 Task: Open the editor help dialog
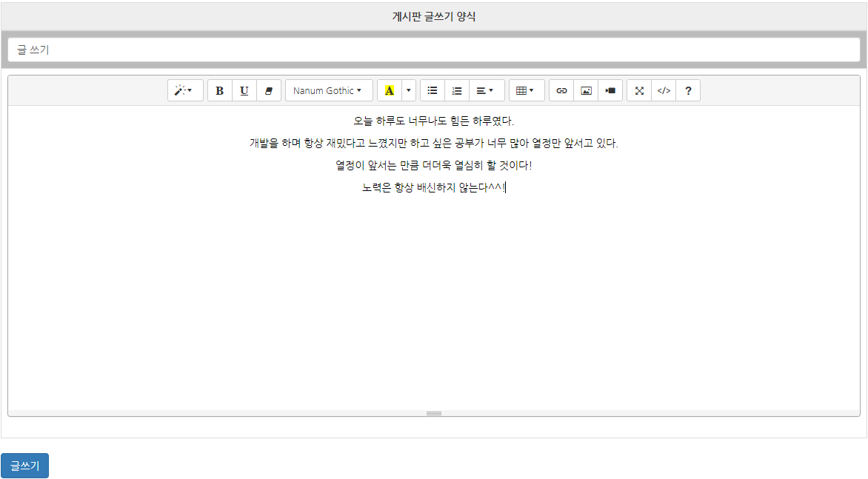688,91
